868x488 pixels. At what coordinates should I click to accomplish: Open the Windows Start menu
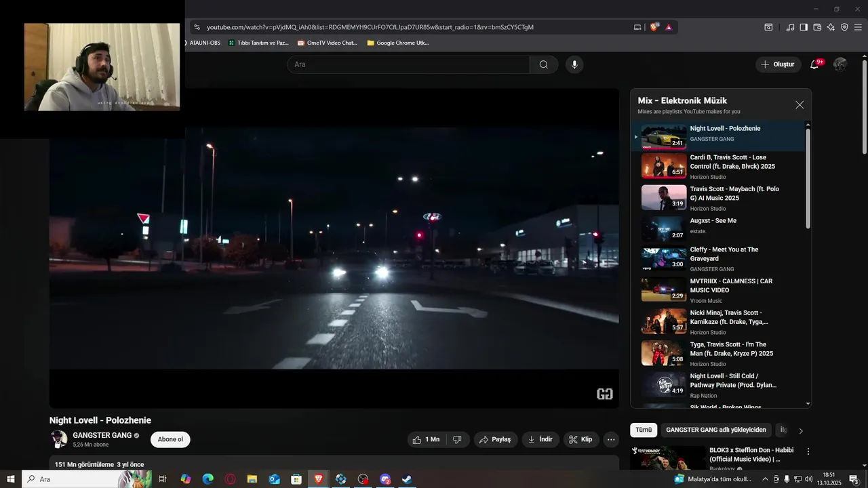click(x=11, y=479)
